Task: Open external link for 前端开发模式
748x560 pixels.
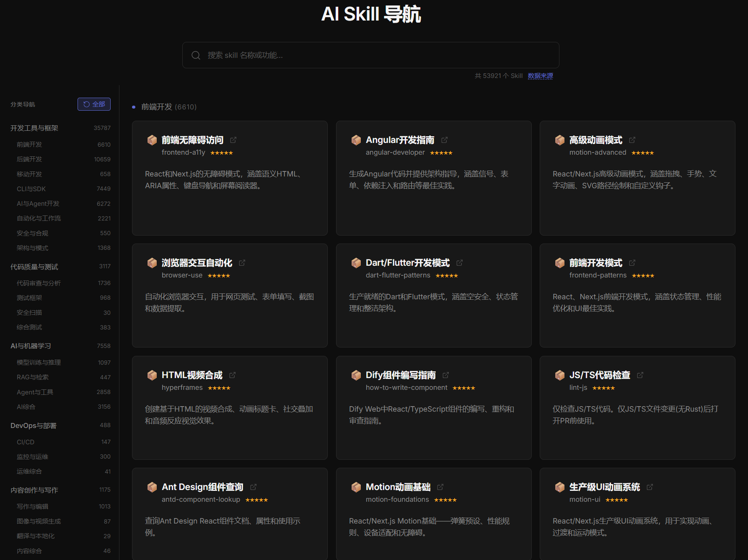Action: click(632, 263)
